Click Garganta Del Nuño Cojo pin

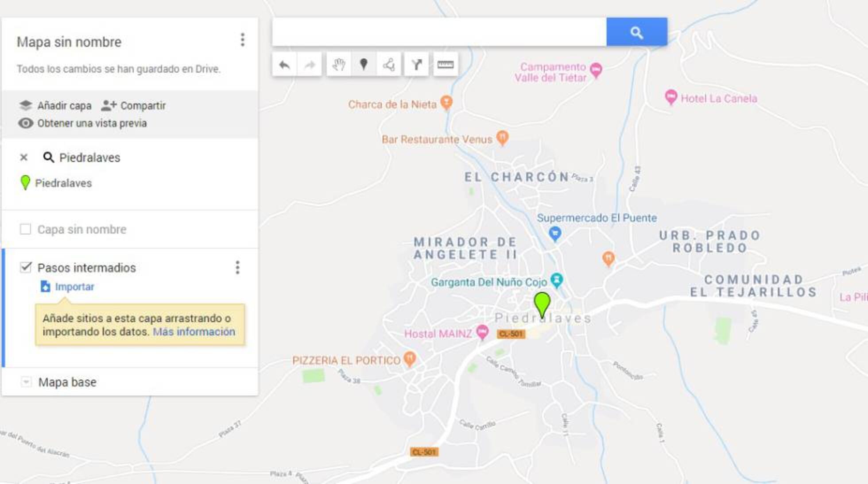click(x=557, y=280)
